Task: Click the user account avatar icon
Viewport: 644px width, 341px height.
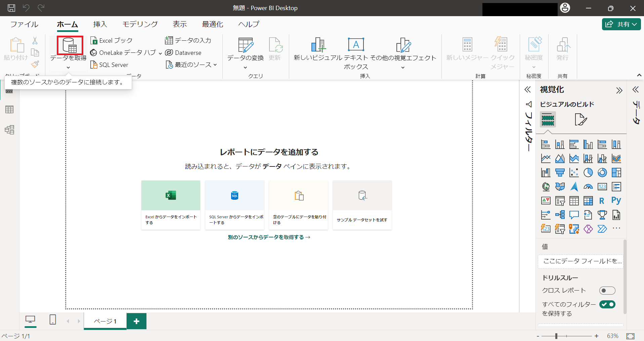Action: 565,8
